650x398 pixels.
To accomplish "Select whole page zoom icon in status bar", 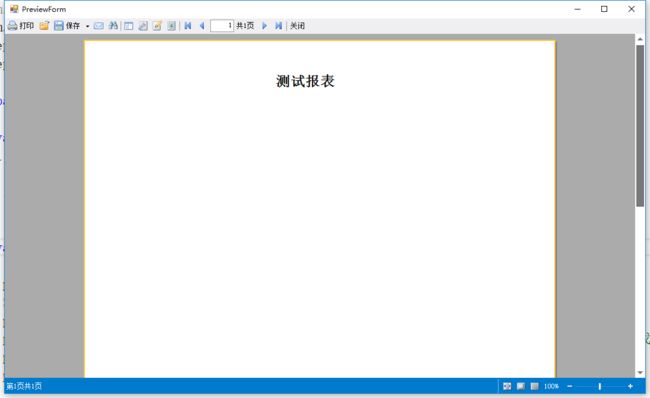I will [x=521, y=386].
